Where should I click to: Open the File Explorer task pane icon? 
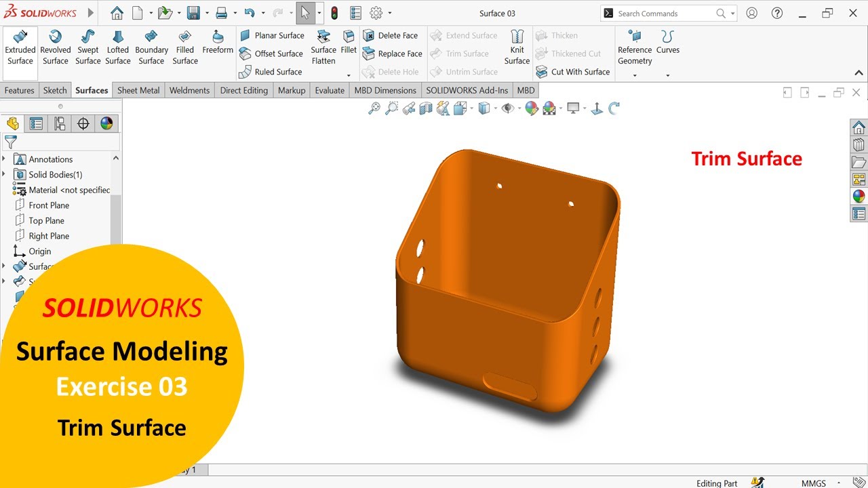pyautogui.click(x=859, y=162)
